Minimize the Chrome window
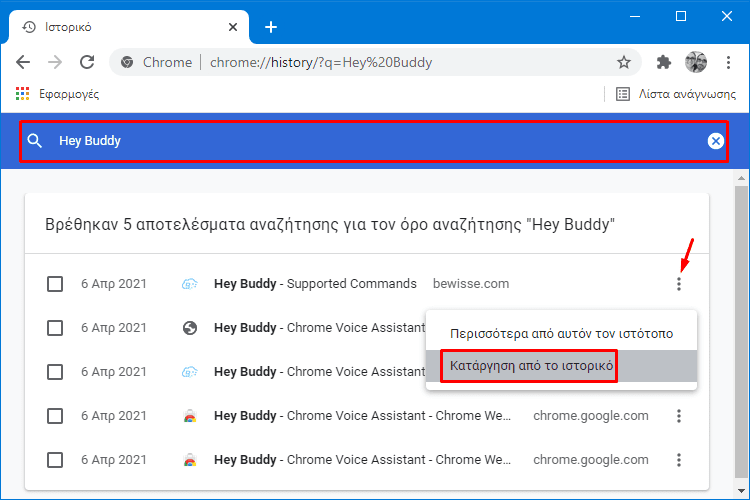 click(635, 16)
